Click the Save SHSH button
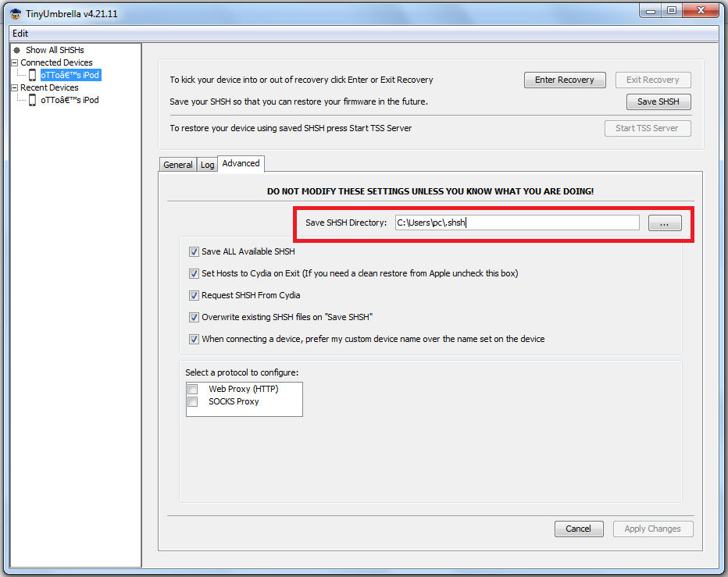 click(x=658, y=102)
